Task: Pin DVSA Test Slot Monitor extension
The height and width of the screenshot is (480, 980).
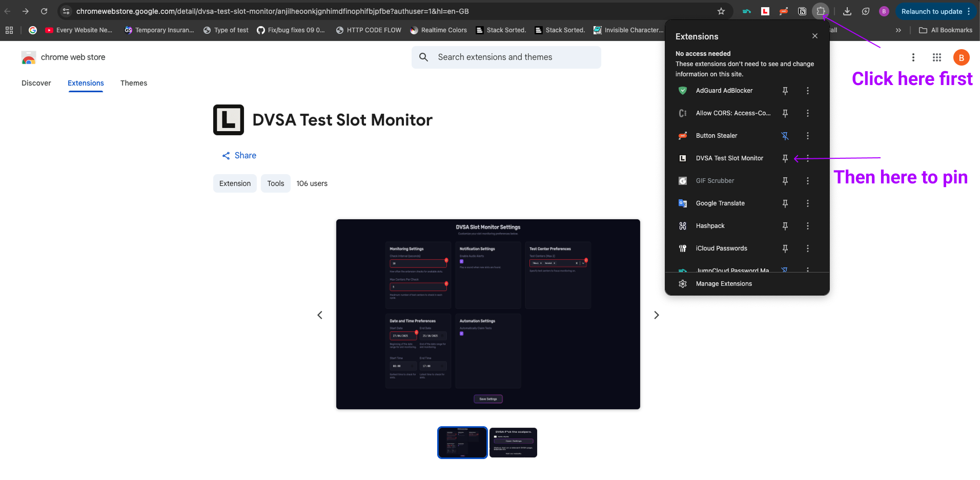Action: point(785,158)
